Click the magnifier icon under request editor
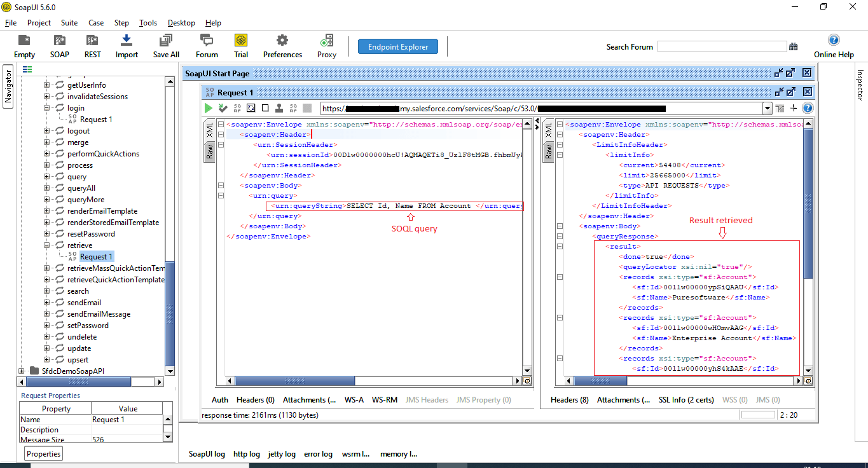 coord(527,382)
